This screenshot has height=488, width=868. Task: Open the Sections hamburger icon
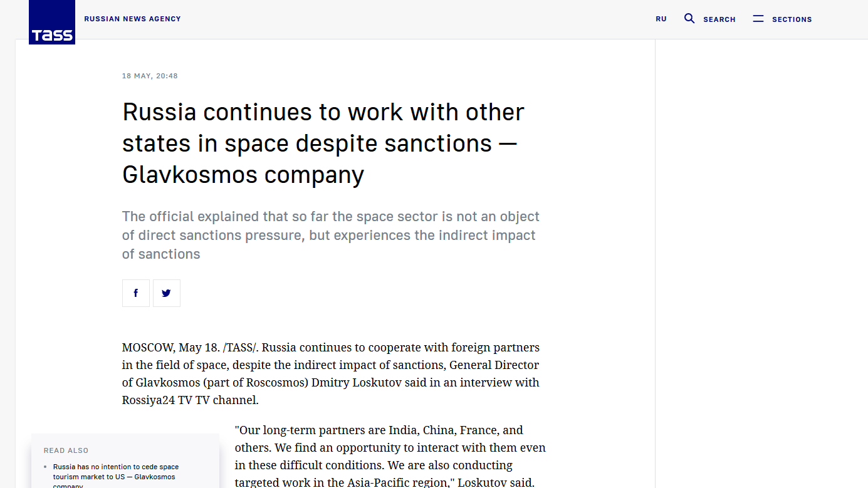[x=758, y=19]
